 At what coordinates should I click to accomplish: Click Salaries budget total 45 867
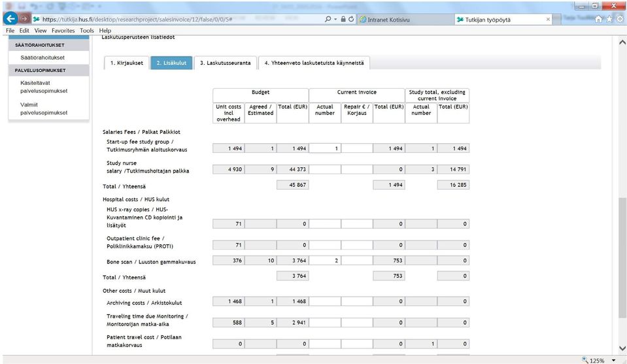pyautogui.click(x=293, y=185)
